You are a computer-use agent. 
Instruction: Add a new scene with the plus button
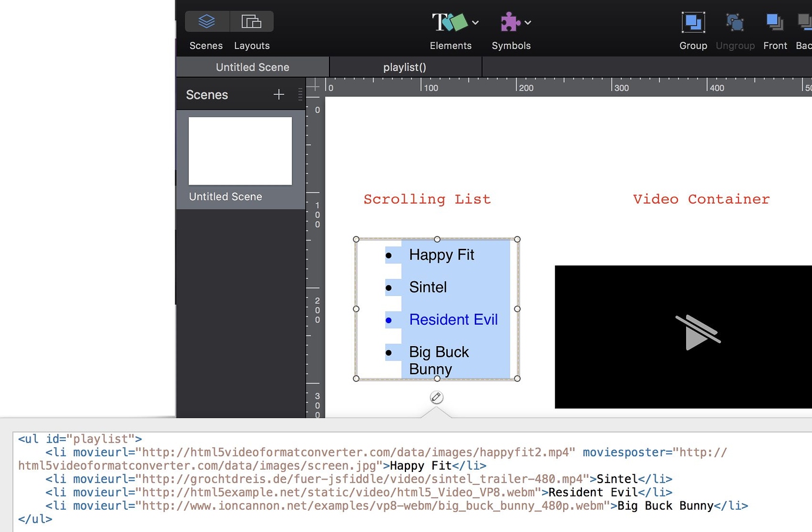coord(278,94)
